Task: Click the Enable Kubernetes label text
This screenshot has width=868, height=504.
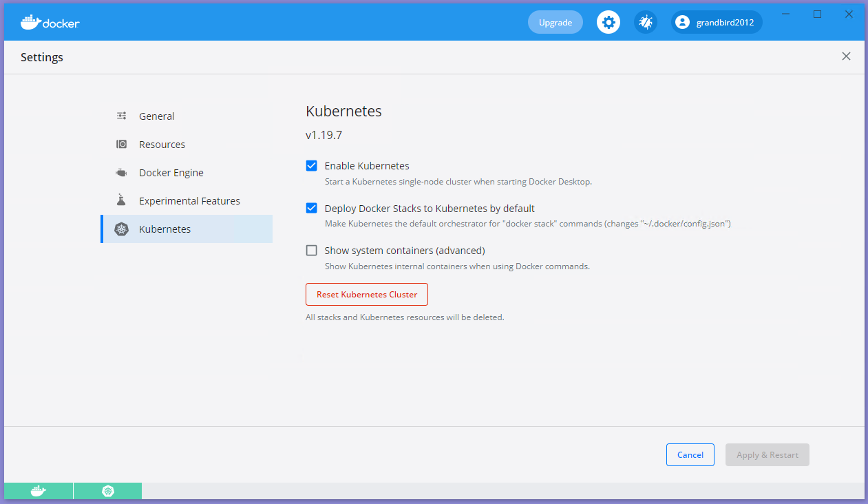Action: (x=367, y=166)
